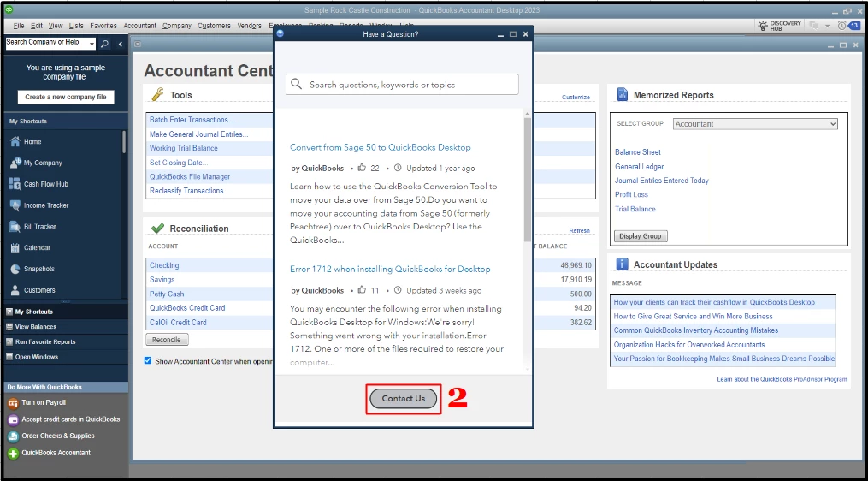Open the Company menu
This screenshot has width=868, height=481.
[x=177, y=26]
